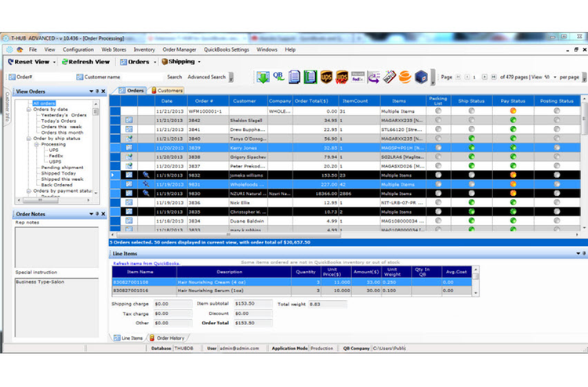Click the Reset View button

click(x=29, y=62)
